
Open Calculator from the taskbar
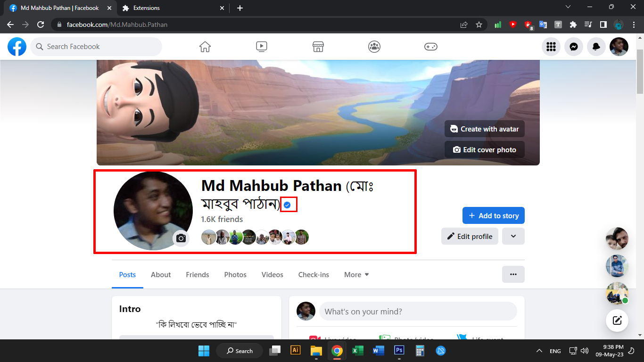420,350
